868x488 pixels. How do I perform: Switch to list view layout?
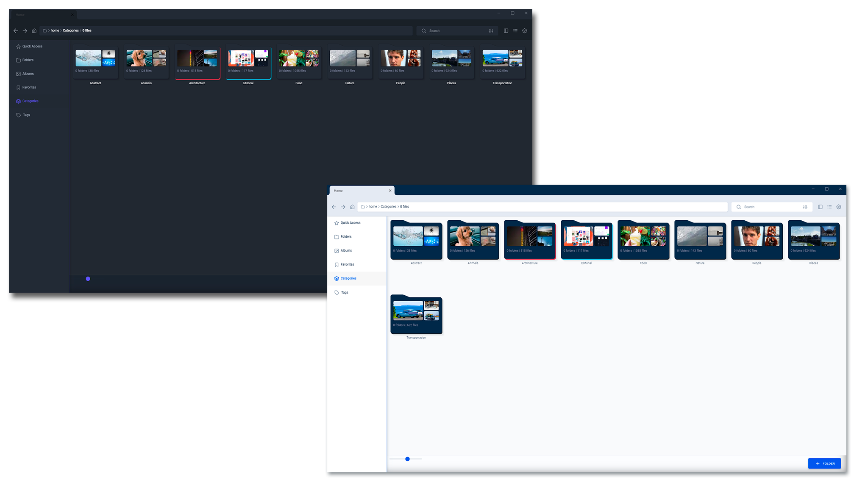pyautogui.click(x=829, y=207)
